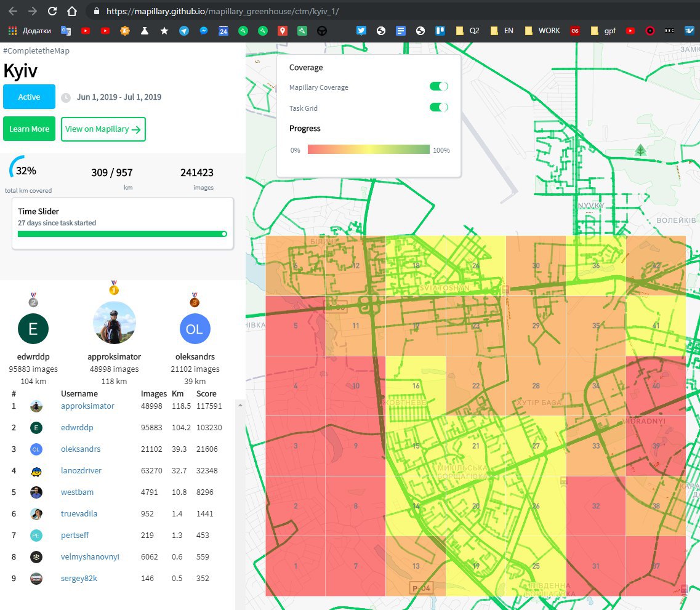Open the red record-circle bookmark icon
This screenshot has height=610, width=700.
pos(650,31)
